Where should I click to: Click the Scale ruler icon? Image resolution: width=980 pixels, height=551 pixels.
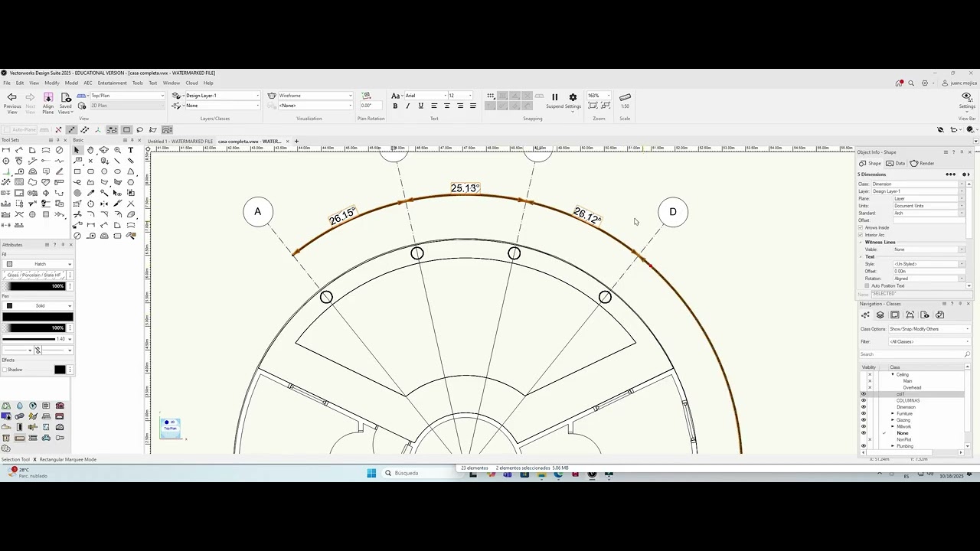[625, 97]
